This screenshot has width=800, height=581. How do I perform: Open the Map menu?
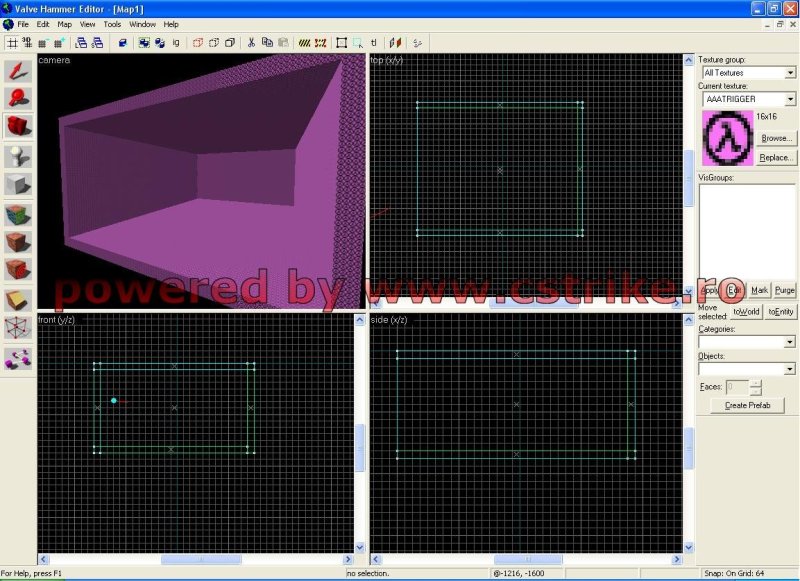tap(64, 24)
